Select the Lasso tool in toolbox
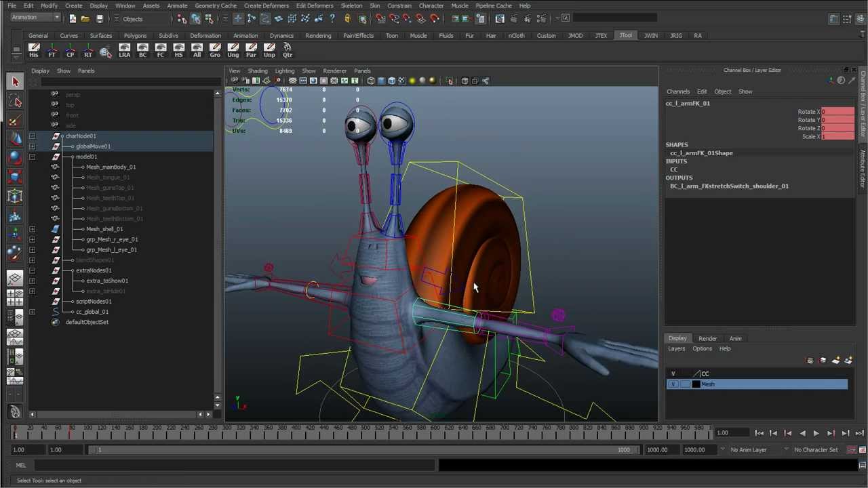 15,102
